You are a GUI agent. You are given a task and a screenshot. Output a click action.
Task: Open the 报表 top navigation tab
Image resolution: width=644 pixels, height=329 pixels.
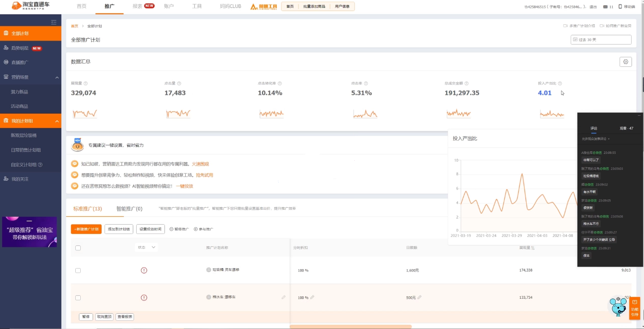click(x=137, y=6)
